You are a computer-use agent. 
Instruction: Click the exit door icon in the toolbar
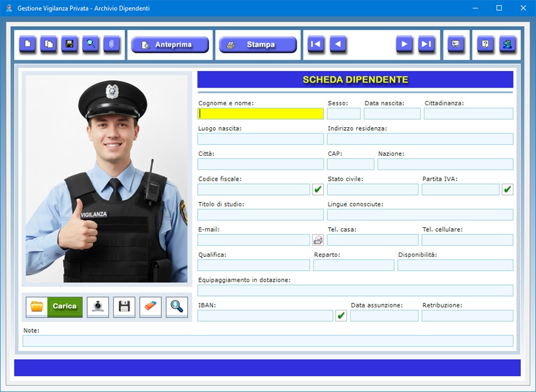507,44
